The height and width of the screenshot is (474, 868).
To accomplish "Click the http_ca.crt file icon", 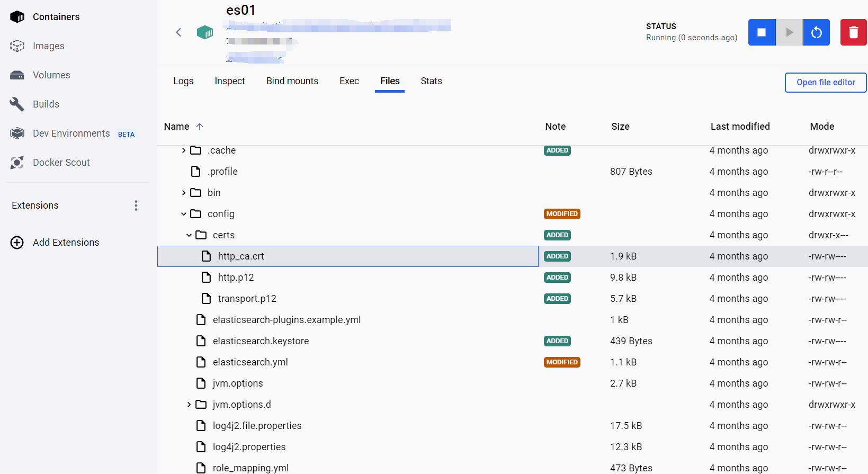I will (207, 256).
